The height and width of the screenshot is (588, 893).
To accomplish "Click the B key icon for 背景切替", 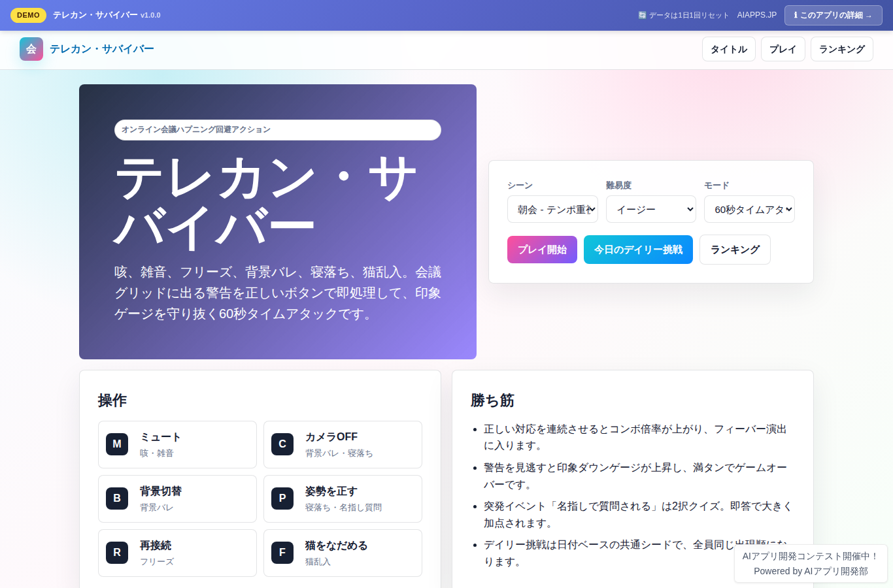I will tap(117, 498).
